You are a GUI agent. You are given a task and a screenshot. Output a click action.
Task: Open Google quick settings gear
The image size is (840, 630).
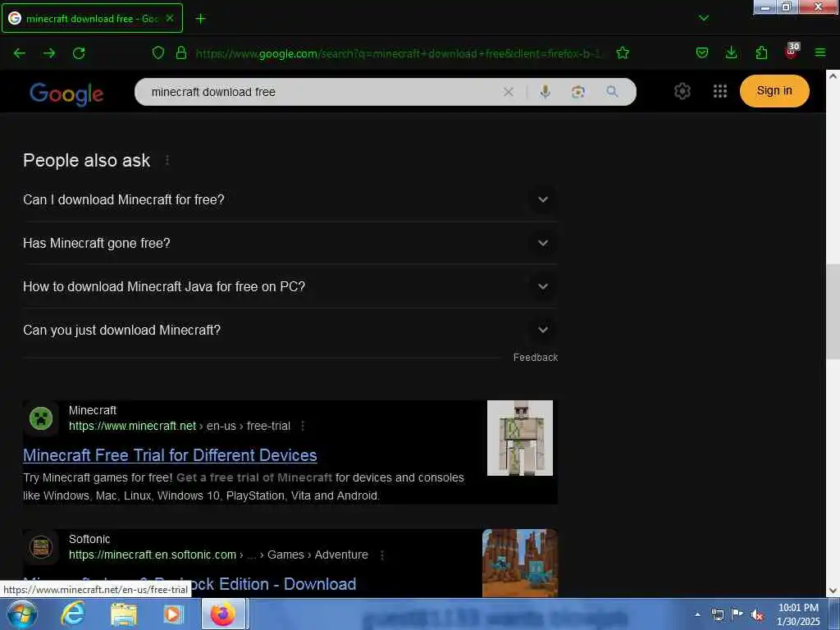(x=682, y=92)
